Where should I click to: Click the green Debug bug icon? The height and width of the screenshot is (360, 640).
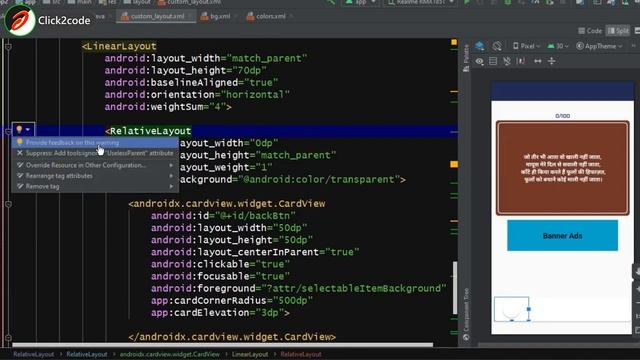point(508,2)
